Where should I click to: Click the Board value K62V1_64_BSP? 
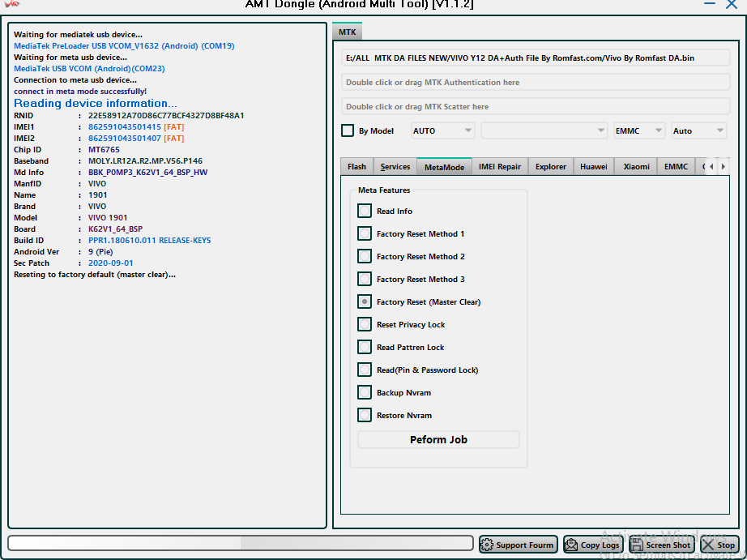click(115, 229)
